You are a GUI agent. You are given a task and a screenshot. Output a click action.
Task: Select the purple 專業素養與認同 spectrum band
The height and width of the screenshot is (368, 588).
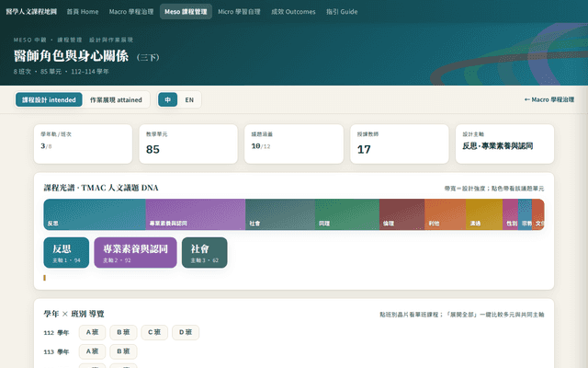click(196, 214)
